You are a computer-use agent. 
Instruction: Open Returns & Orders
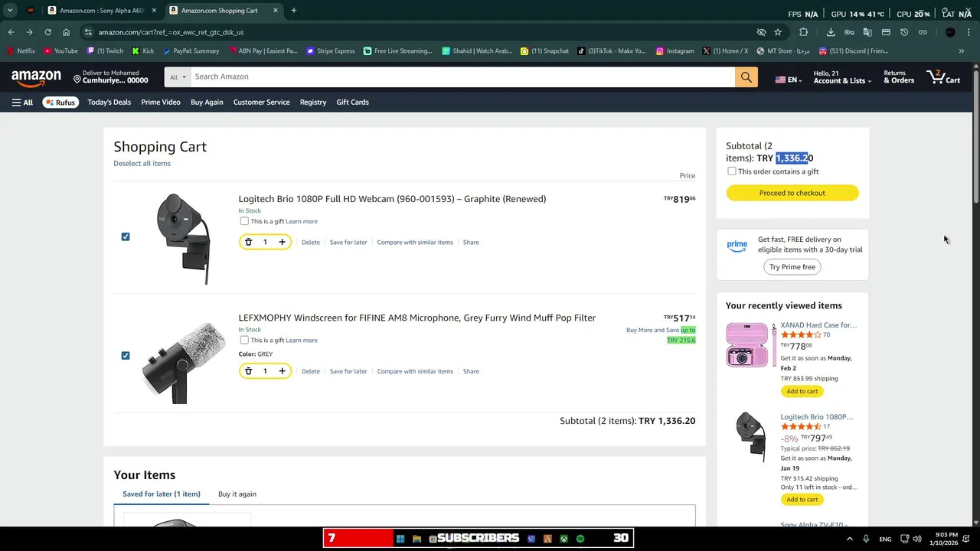tap(899, 77)
